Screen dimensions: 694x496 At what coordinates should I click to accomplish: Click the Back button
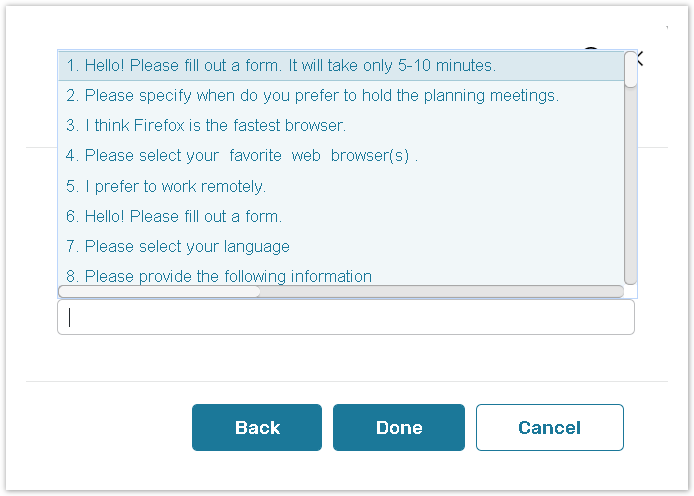click(257, 428)
